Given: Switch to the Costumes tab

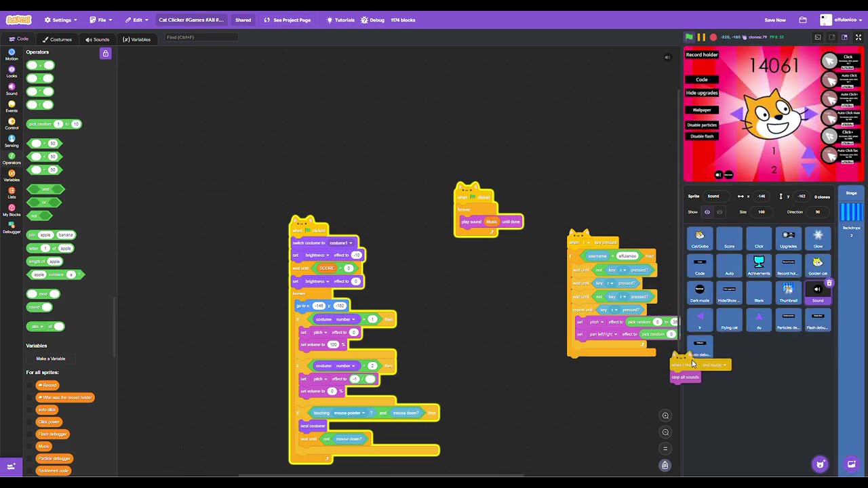Looking at the screenshot, I should point(57,39).
